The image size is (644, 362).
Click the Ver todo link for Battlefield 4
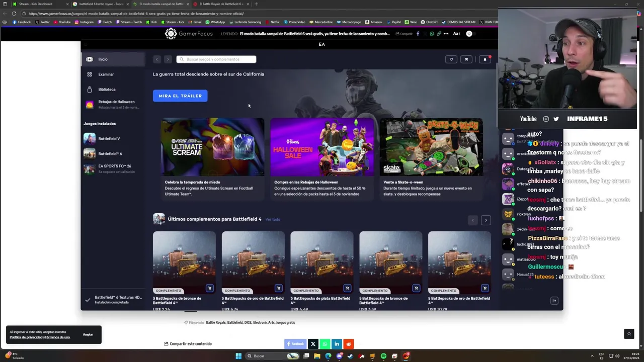click(273, 219)
